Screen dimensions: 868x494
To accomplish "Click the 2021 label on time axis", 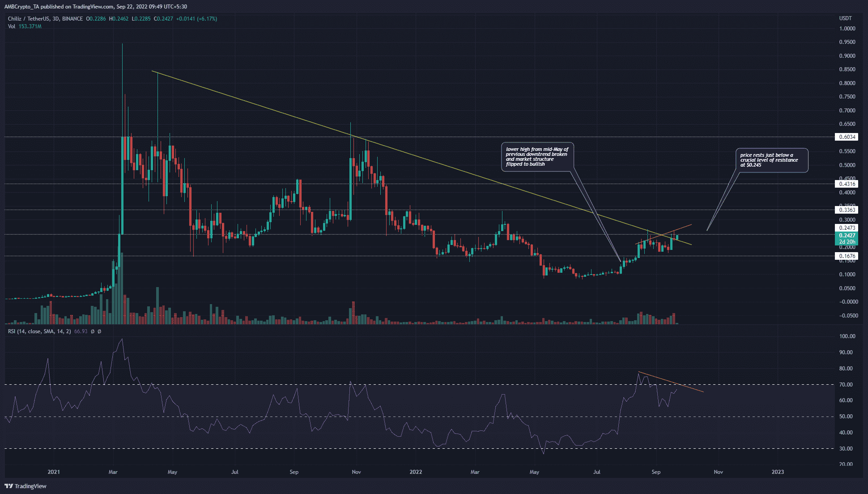I will tap(54, 472).
